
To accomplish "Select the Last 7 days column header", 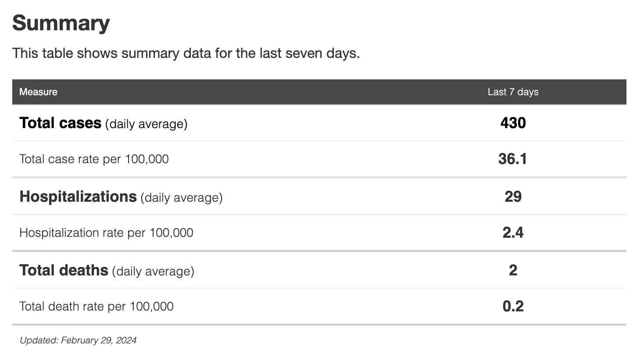I will (x=513, y=92).
